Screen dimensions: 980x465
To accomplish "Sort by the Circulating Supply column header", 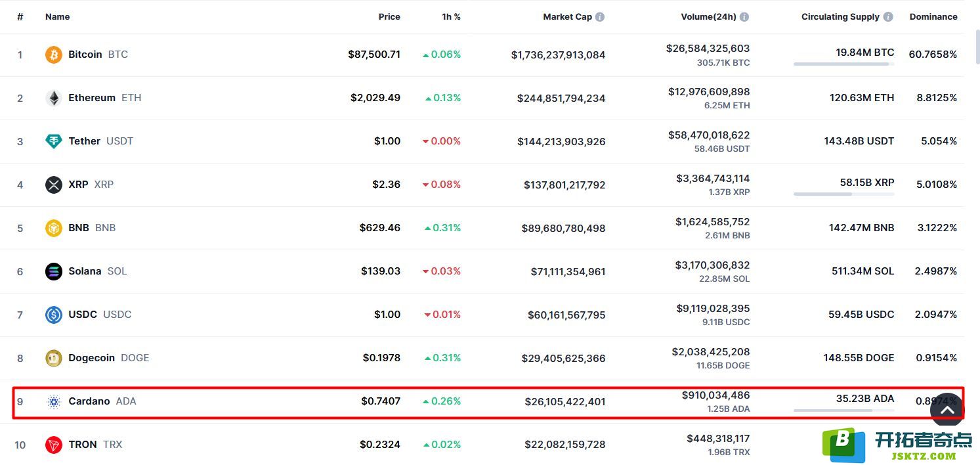I will 840,17.
